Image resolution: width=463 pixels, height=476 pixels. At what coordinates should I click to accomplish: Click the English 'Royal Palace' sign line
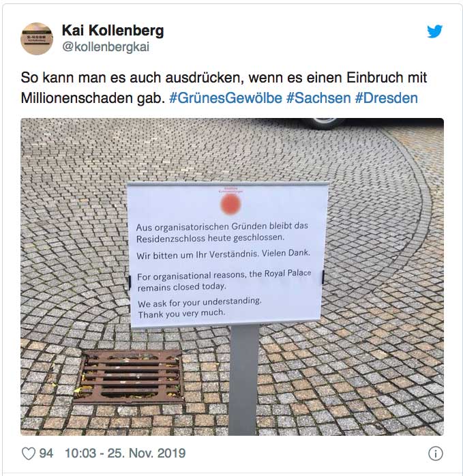(x=224, y=276)
